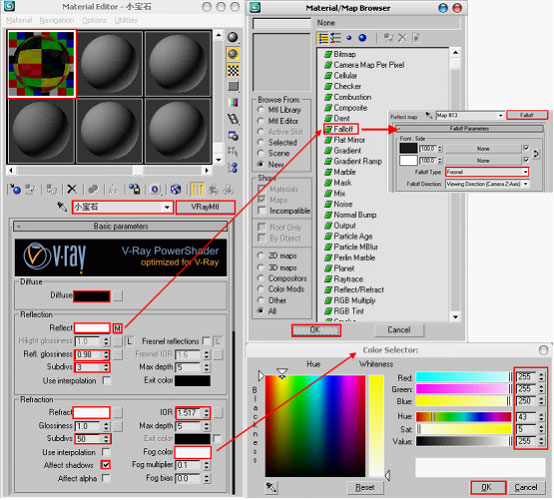The width and height of the screenshot is (554, 500).
Task: Click the black Diffuse color swatch
Action: click(92, 296)
